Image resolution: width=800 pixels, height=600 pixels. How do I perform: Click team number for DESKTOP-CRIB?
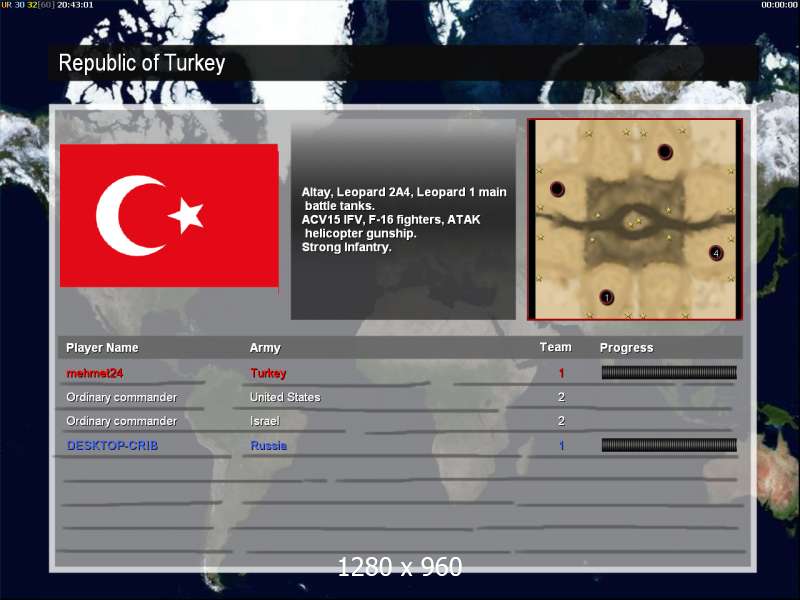[561, 445]
